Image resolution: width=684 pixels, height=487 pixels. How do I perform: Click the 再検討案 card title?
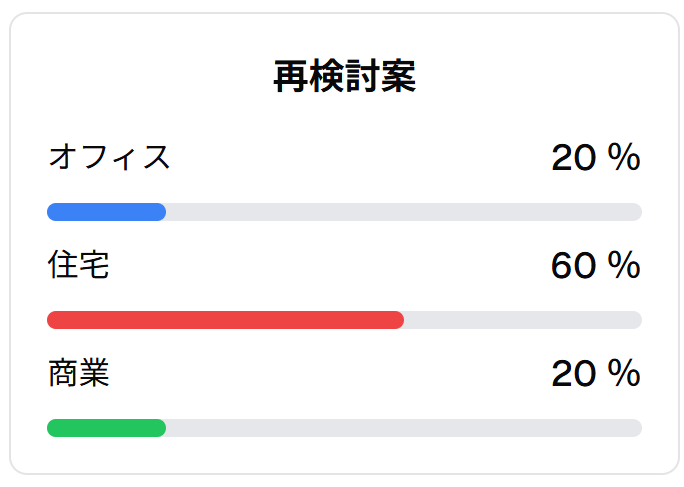coord(345,77)
